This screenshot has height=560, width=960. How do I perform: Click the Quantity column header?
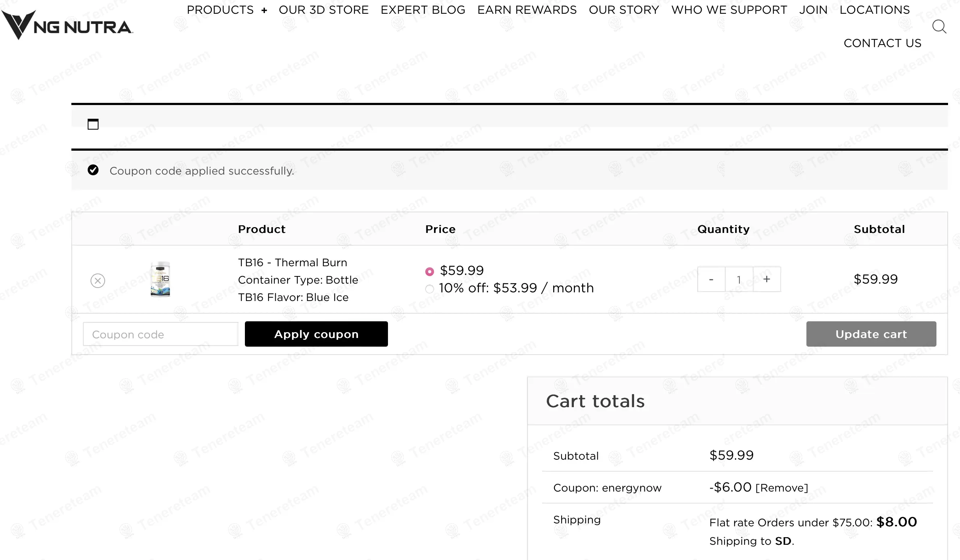pos(723,229)
